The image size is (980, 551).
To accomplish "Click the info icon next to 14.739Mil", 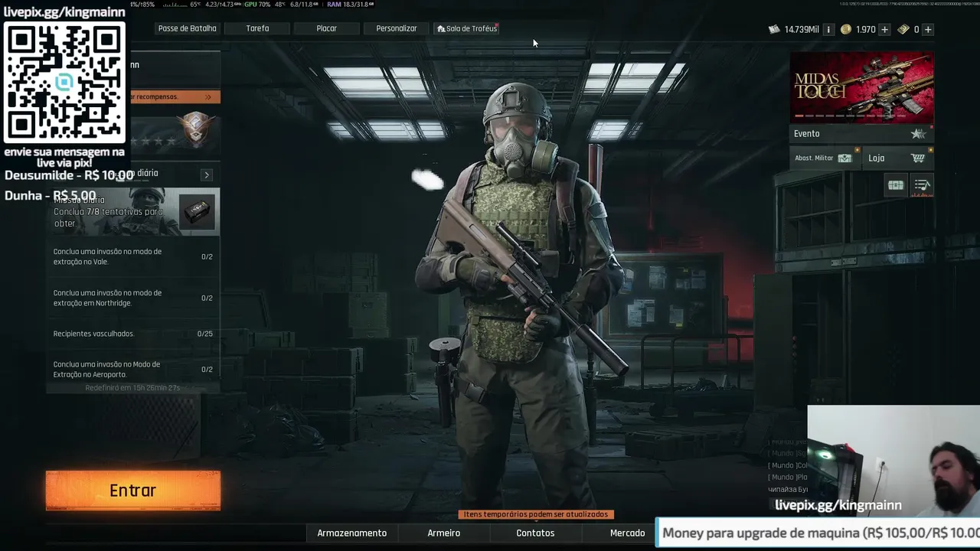I will tap(828, 30).
